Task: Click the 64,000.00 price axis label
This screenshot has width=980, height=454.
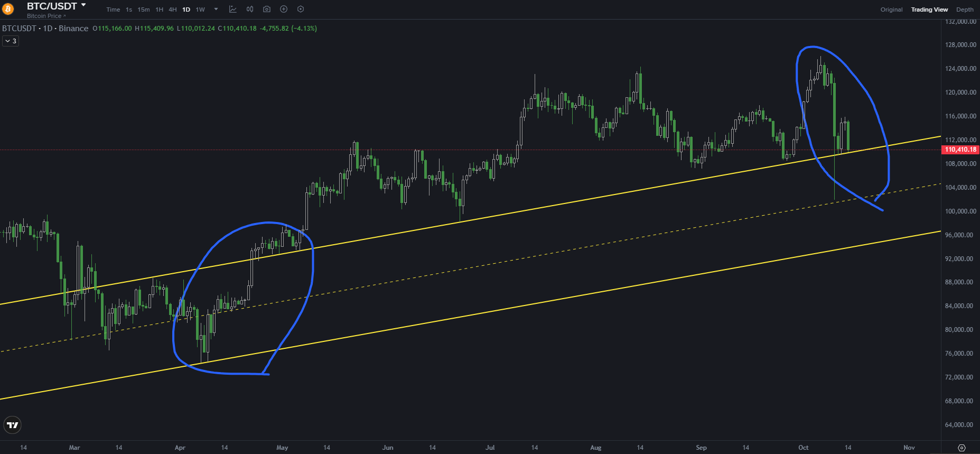Action: click(959, 425)
